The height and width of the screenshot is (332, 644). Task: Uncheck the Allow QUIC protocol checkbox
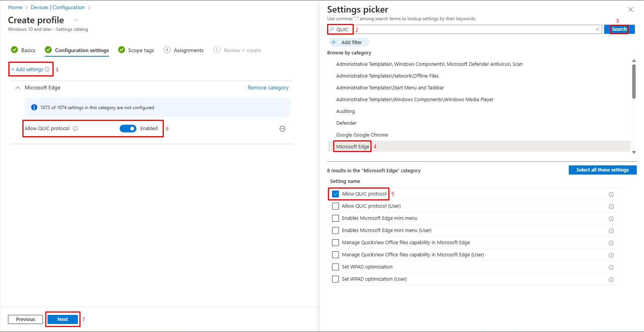[335, 194]
